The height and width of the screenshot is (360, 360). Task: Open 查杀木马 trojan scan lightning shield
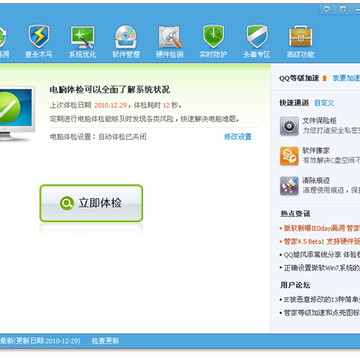(39, 42)
